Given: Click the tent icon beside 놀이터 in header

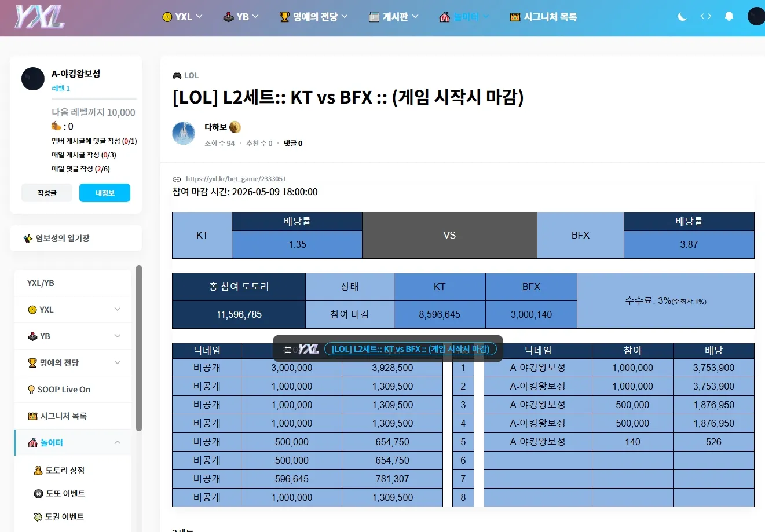Looking at the screenshot, I should pos(445,17).
